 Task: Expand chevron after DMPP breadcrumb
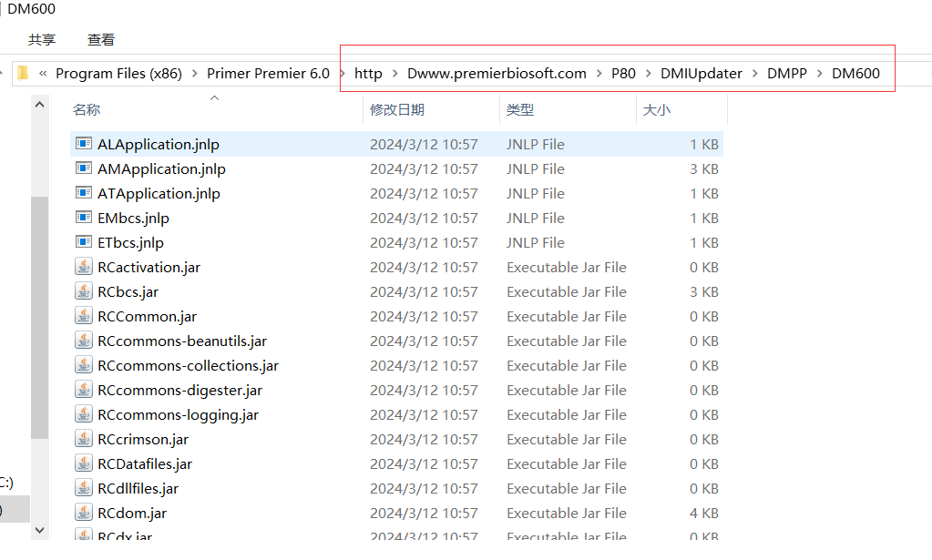[x=820, y=73]
